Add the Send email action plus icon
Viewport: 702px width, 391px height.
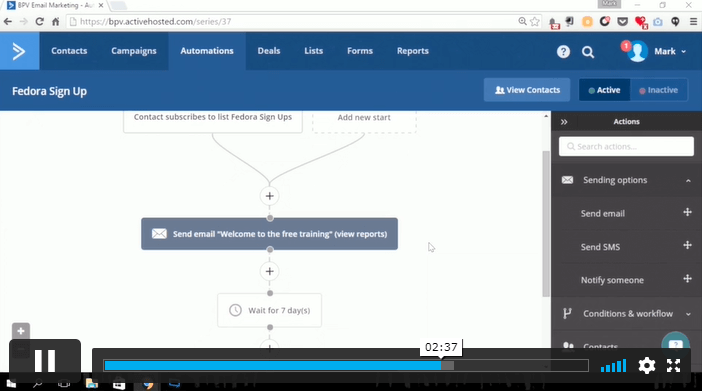pos(687,212)
